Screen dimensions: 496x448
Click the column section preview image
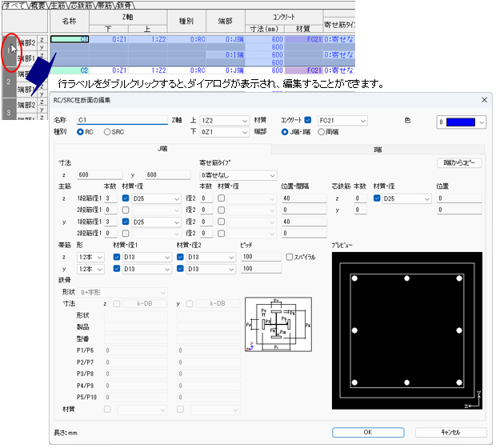pyautogui.click(x=407, y=330)
